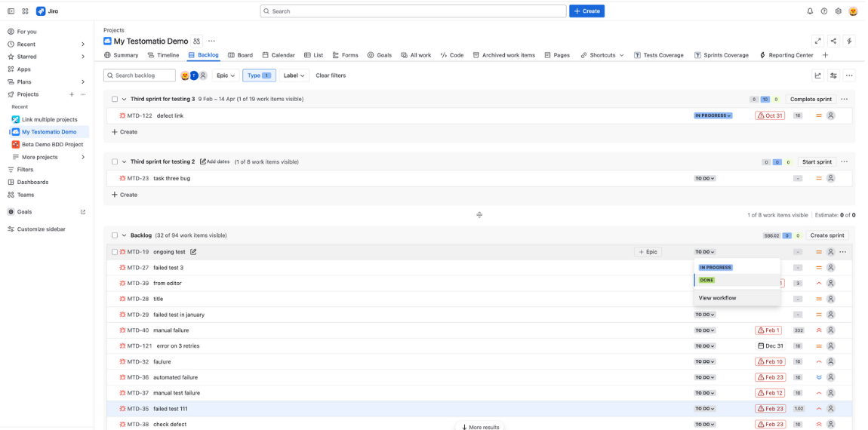Image resolution: width=868 pixels, height=430 pixels.
Task: Switch to the Board tab
Action: click(241, 55)
